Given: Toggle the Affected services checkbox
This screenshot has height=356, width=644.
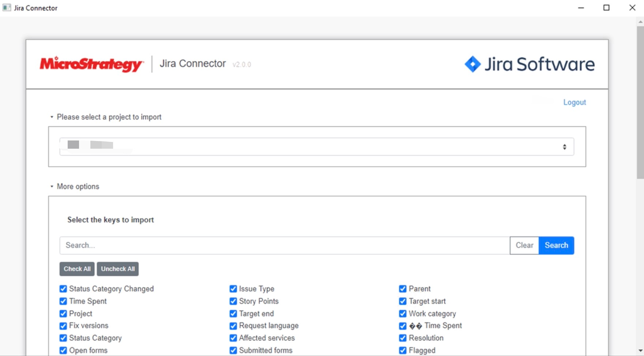Looking at the screenshot, I should click(233, 338).
